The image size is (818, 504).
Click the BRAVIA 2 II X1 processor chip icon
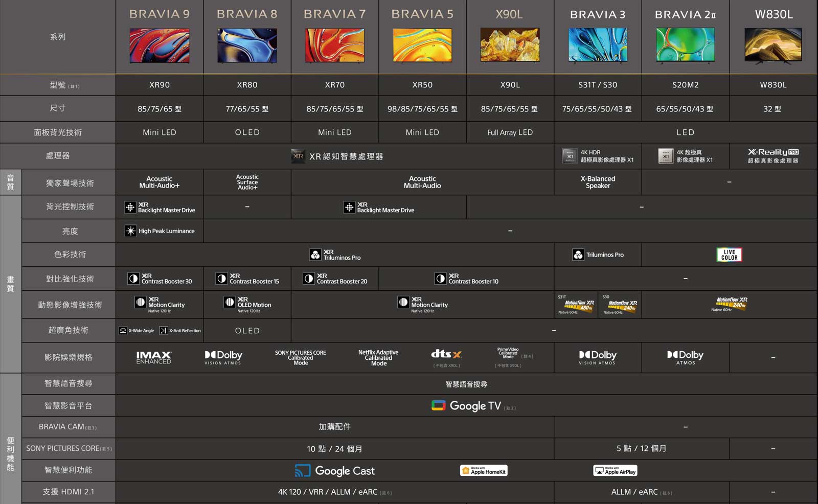[666, 156]
